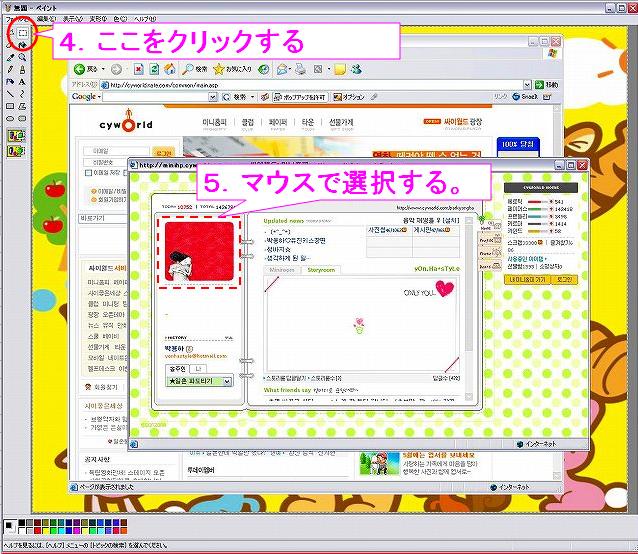Screen dimensions: 638x554
Task: Open the 色 (Colors) menu
Action: (120, 19)
